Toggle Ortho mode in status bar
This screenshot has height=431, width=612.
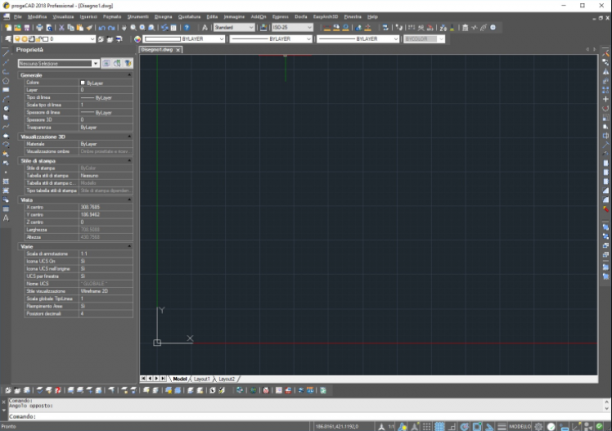coord(452,427)
